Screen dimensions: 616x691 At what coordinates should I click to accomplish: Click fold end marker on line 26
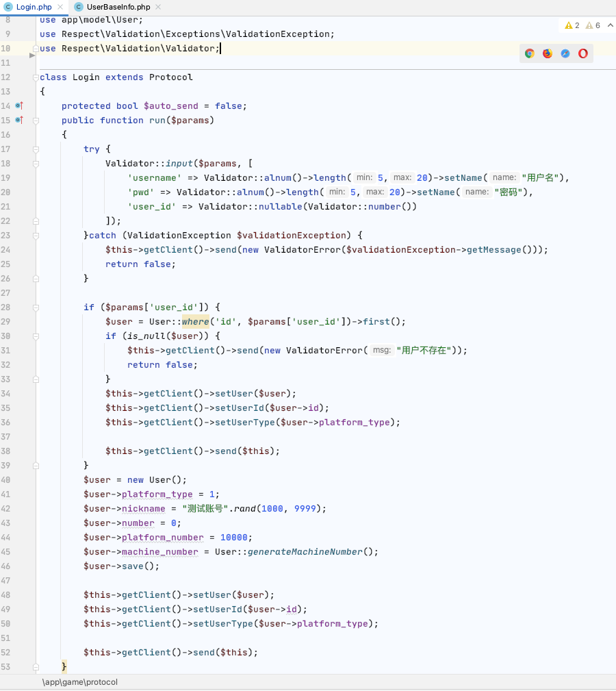pos(36,279)
